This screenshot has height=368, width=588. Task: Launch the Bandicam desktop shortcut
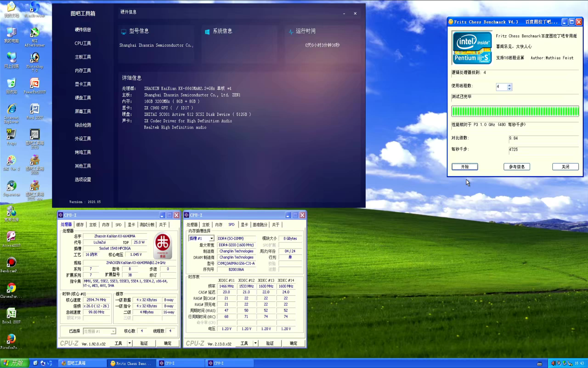click(11, 265)
